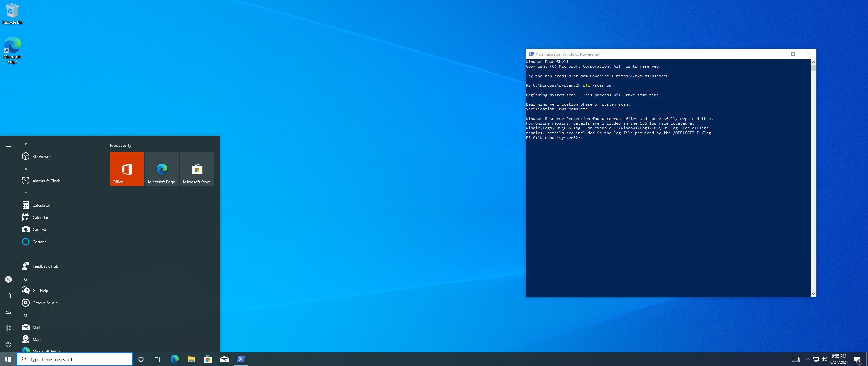
Task: Open partially visible Microsoft Edge list entry
Action: pos(62,350)
